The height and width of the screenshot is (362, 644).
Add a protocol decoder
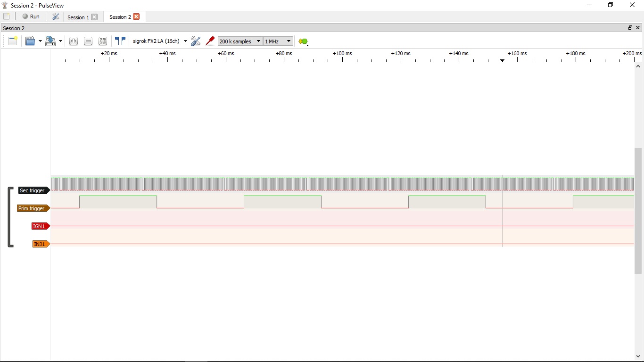click(303, 41)
